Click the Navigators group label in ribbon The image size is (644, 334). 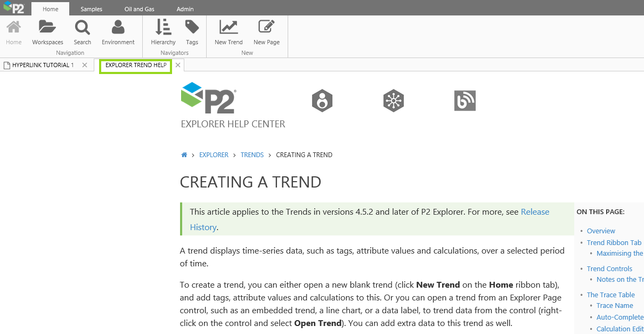175,53
